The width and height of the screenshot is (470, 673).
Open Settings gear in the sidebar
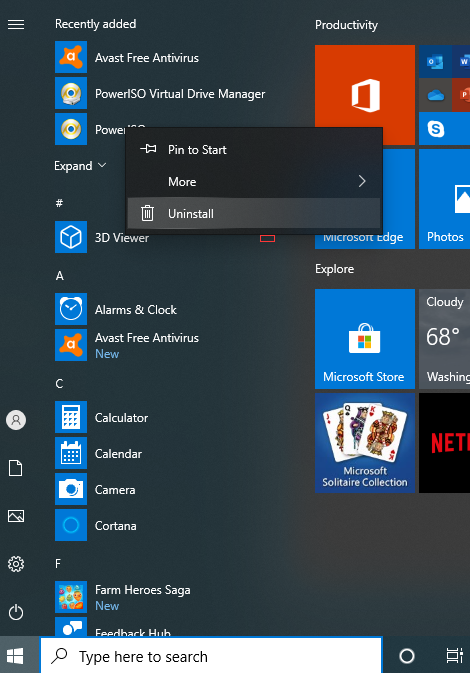coord(16,564)
